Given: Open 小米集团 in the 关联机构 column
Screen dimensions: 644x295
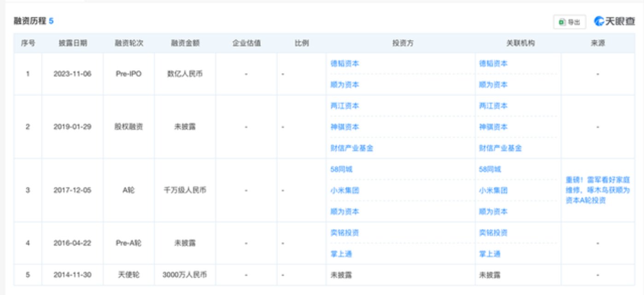Looking at the screenshot, I should tap(493, 190).
